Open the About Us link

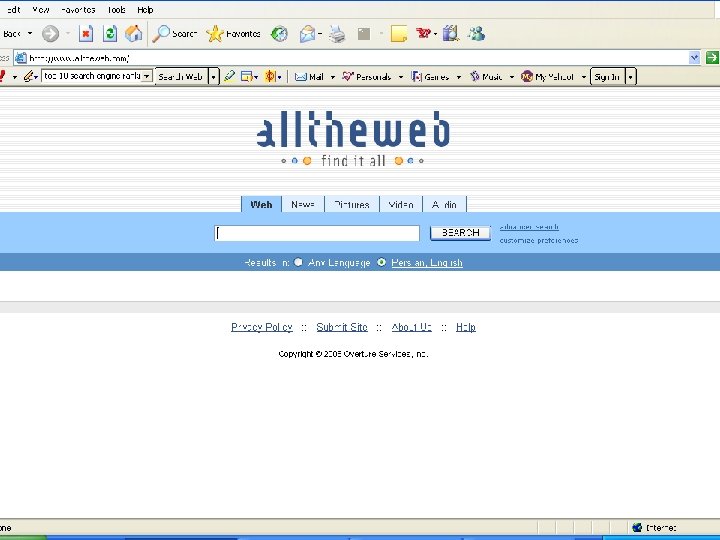(x=411, y=327)
